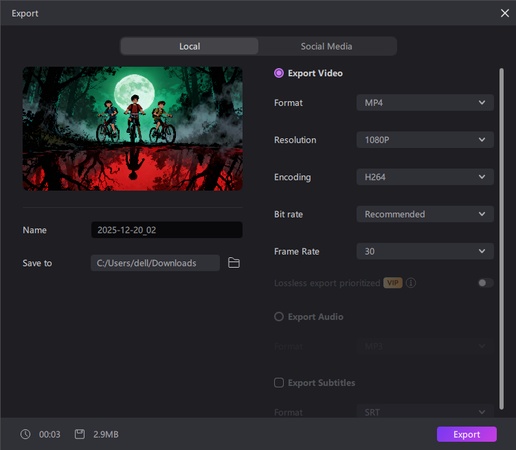Close the Export dialog

point(505,13)
